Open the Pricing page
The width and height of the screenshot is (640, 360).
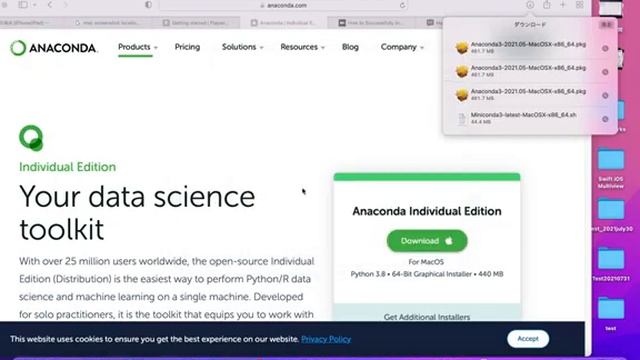pyautogui.click(x=187, y=47)
